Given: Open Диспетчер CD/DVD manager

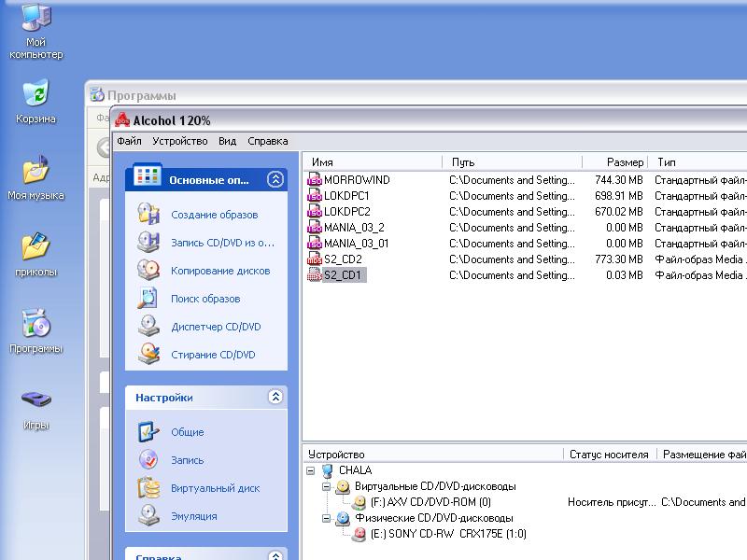Looking at the screenshot, I should pyautogui.click(x=216, y=327).
